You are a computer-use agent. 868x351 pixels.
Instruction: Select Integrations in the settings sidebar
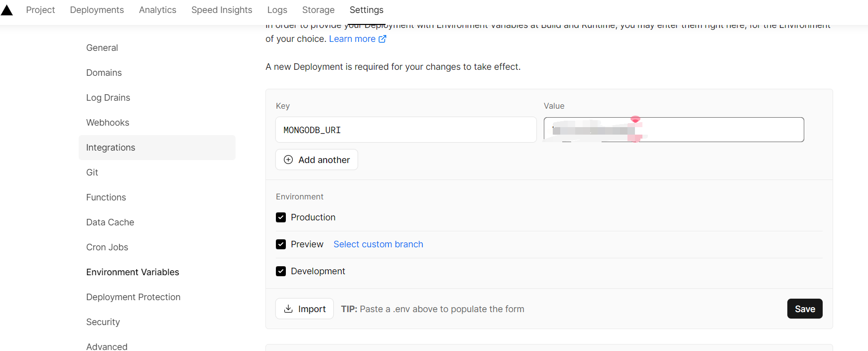click(111, 148)
